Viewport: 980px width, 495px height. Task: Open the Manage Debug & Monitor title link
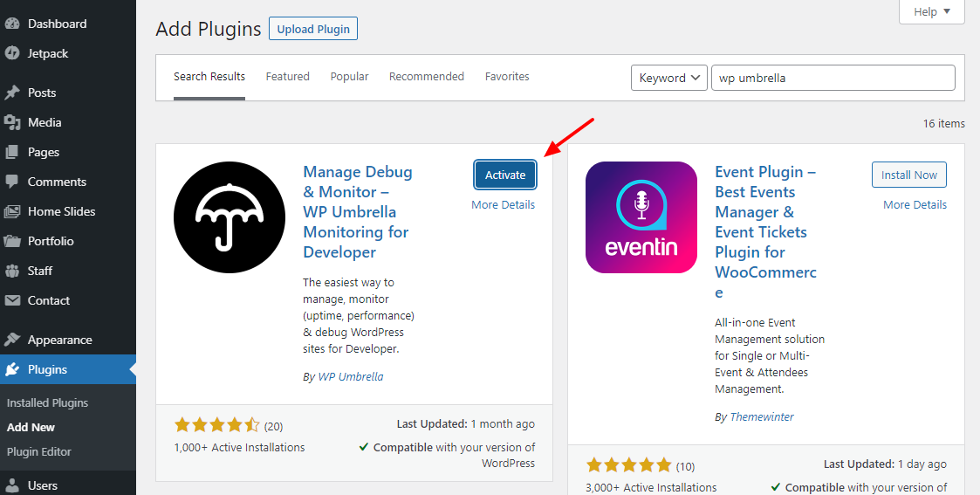(358, 212)
